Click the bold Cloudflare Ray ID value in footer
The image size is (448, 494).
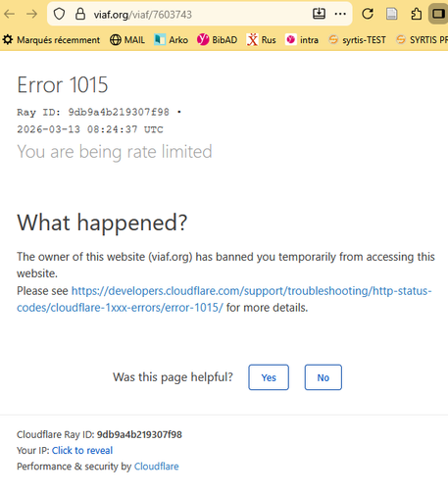(x=139, y=434)
